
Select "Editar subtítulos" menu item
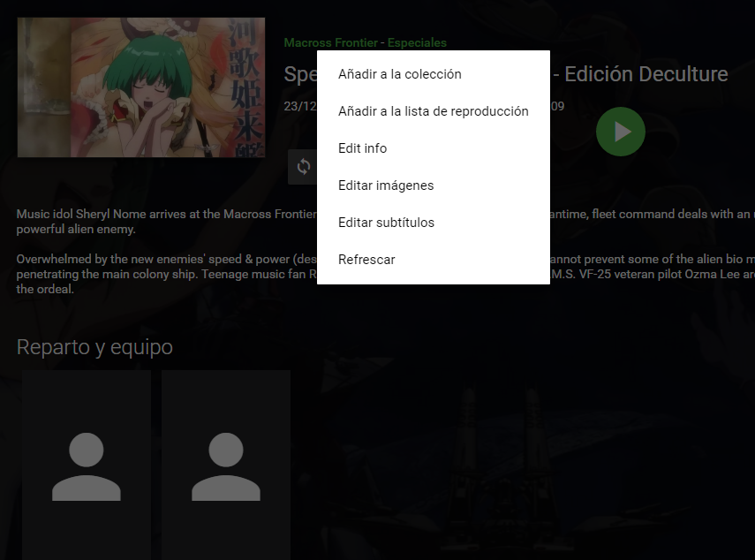[x=434, y=223]
